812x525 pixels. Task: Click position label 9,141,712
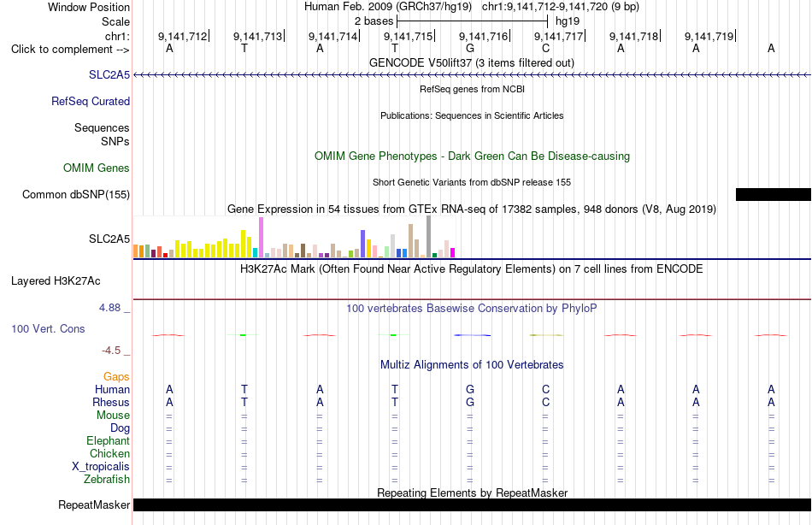pos(183,36)
